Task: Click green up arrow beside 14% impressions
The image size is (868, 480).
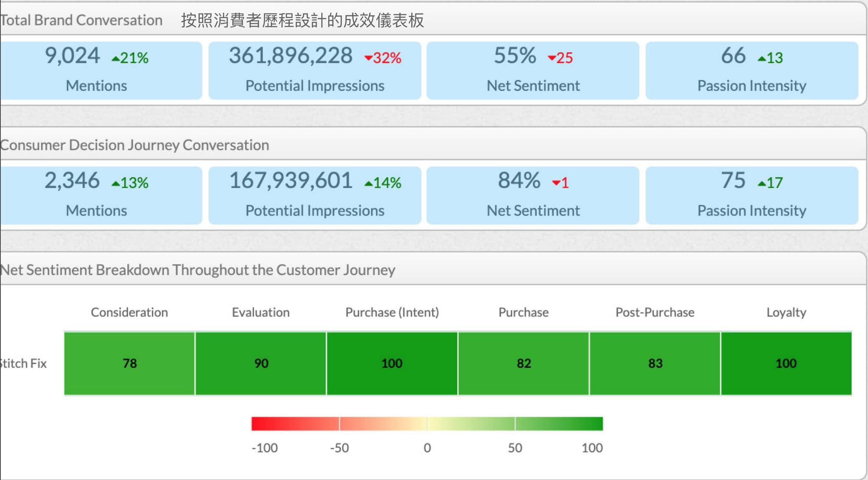Action: (368, 184)
